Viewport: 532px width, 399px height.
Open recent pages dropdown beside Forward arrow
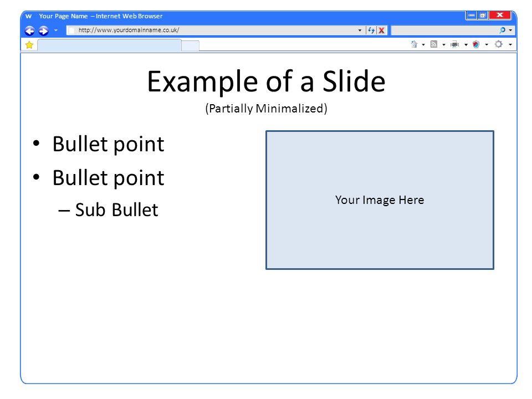(x=56, y=30)
